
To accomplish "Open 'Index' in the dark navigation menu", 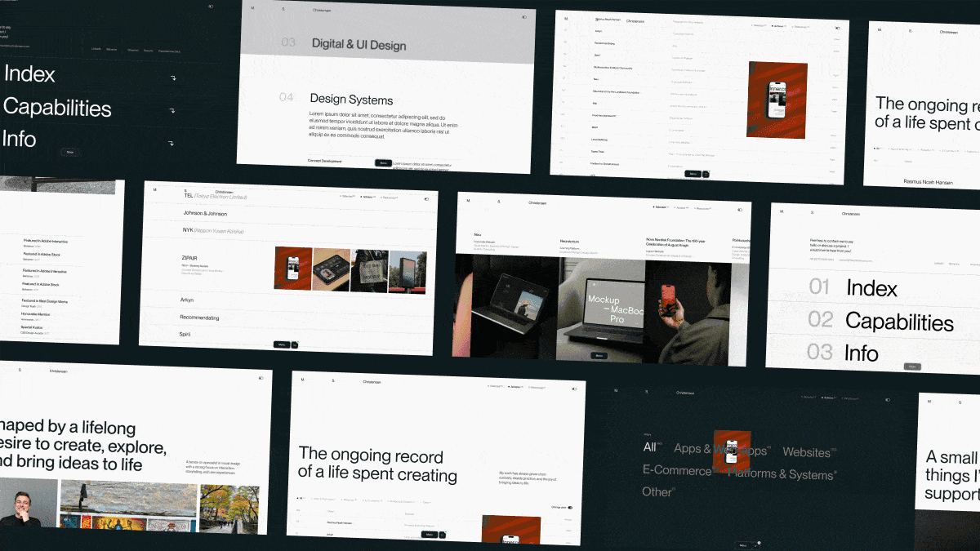I will (29, 74).
